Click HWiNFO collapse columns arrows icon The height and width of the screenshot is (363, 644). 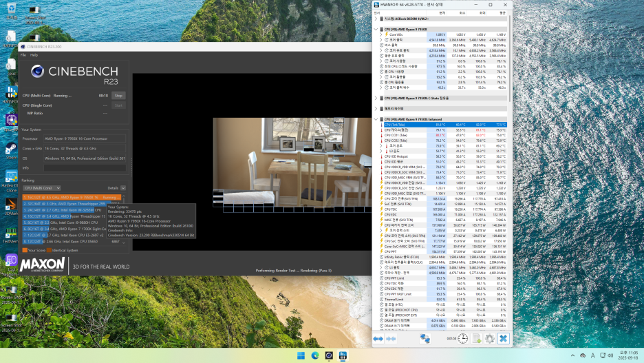391,339
